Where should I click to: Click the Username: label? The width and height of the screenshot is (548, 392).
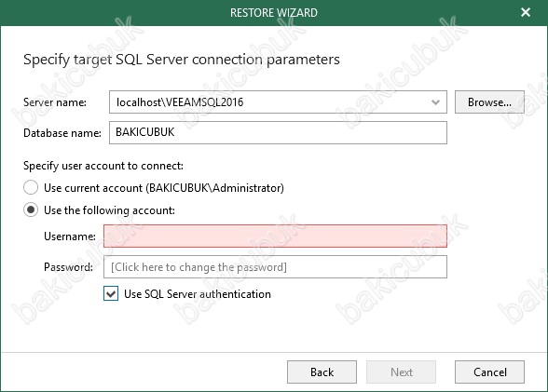pyautogui.click(x=70, y=237)
